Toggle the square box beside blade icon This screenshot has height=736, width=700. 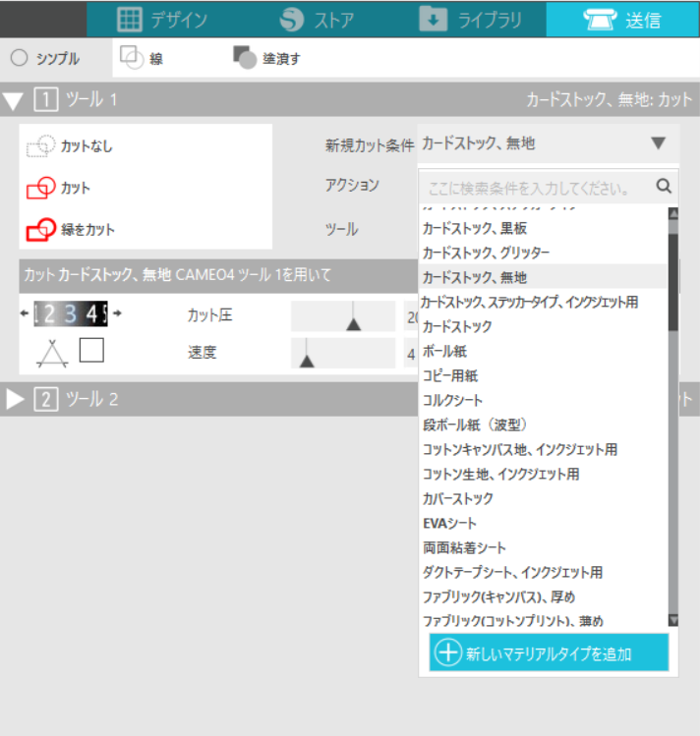coord(91,350)
